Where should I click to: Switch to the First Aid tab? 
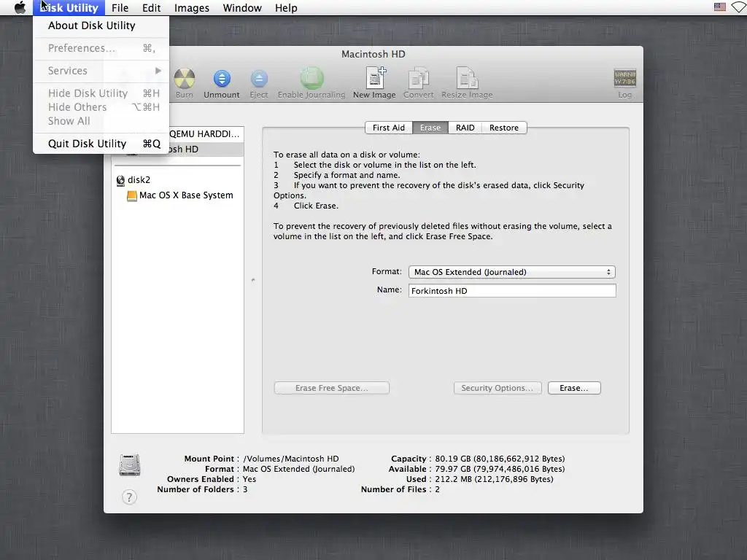(x=389, y=128)
